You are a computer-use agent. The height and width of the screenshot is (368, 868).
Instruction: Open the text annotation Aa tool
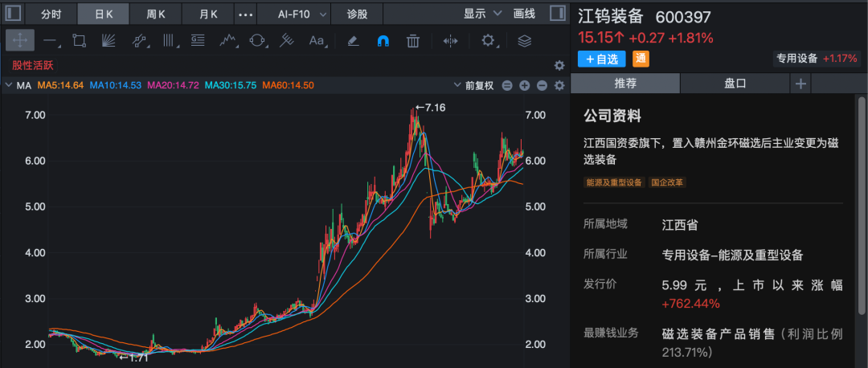[317, 40]
